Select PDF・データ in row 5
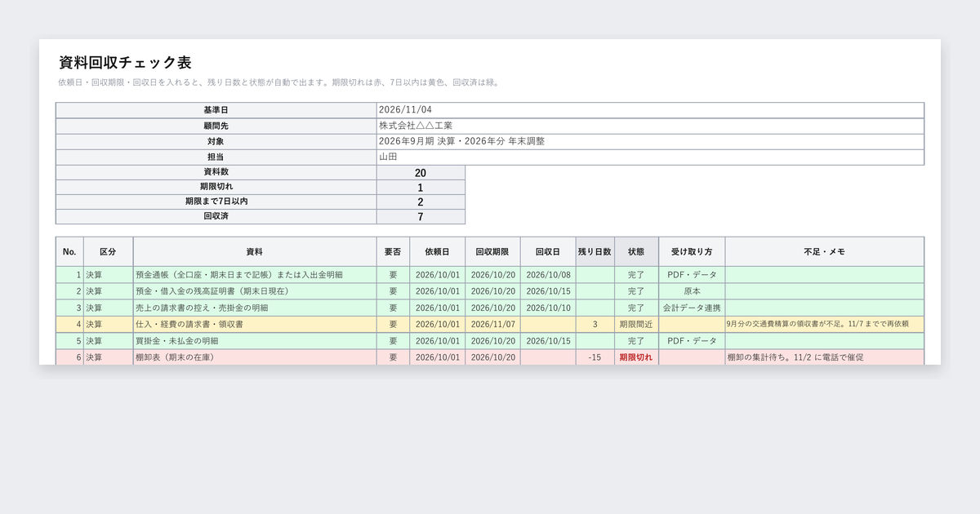This screenshot has height=514, width=980. coord(692,341)
